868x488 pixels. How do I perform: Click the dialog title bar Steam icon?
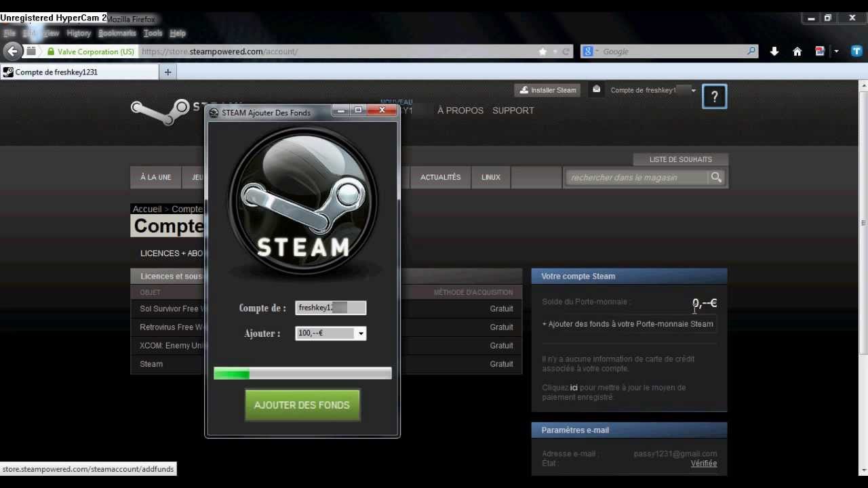tap(214, 113)
